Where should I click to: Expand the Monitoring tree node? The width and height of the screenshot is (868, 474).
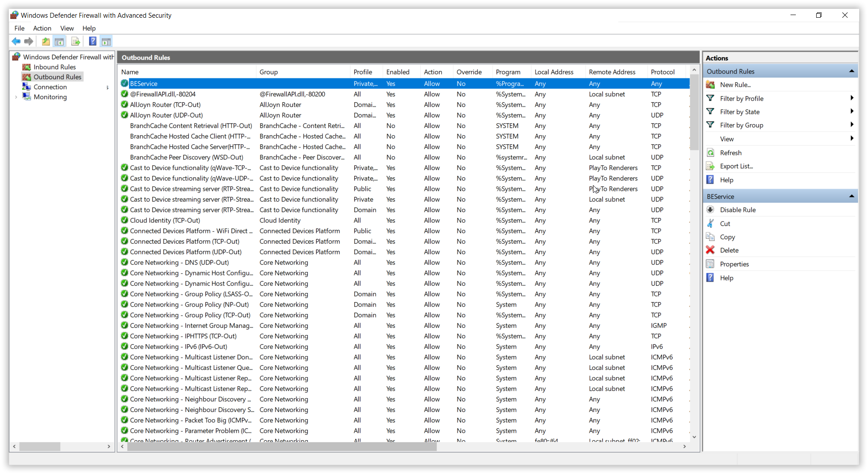pyautogui.click(x=16, y=97)
